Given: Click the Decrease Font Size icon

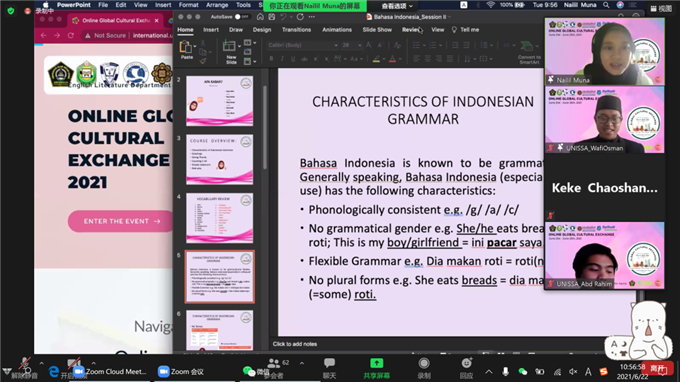Looking at the screenshot, I should click(x=380, y=45).
